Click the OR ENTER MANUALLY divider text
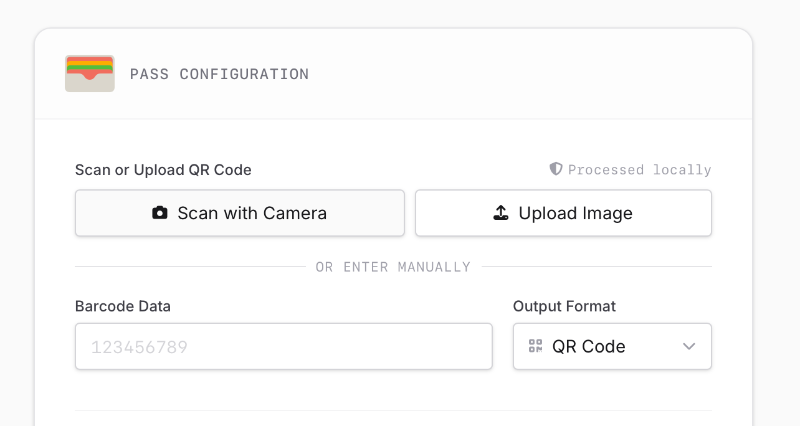Image resolution: width=800 pixels, height=426 pixels. click(393, 267)
